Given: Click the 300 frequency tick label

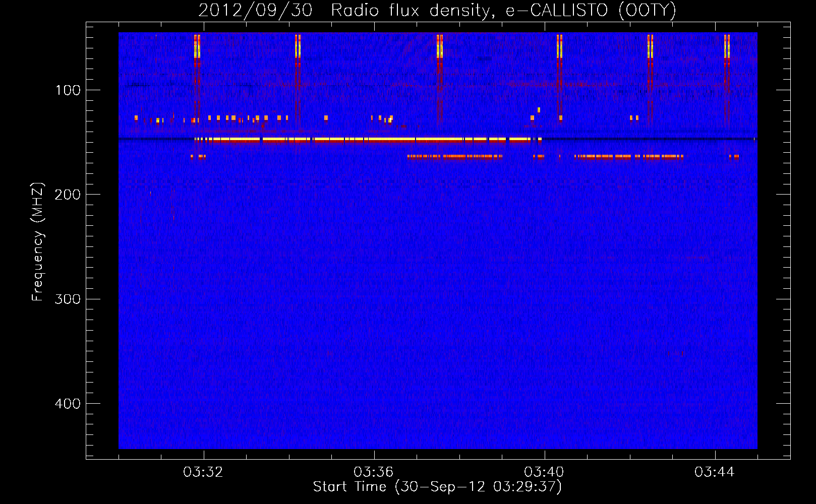Looking at the screenshot, I should tap(68, 299).
